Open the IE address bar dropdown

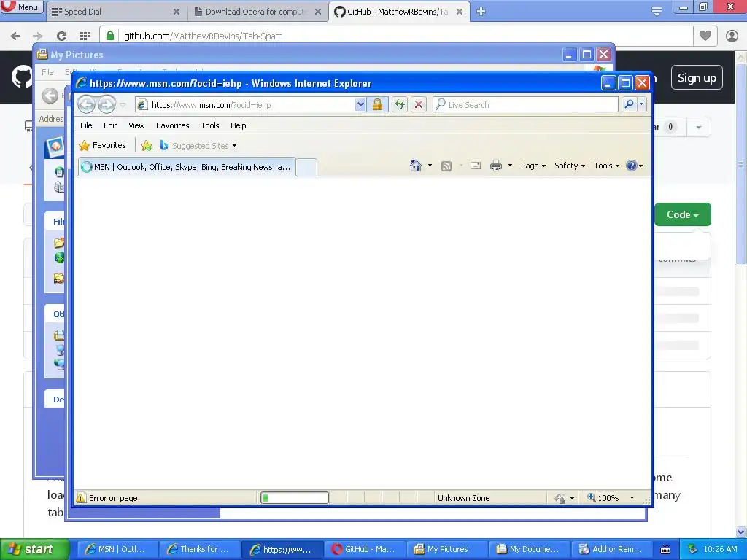click(360, 104)
